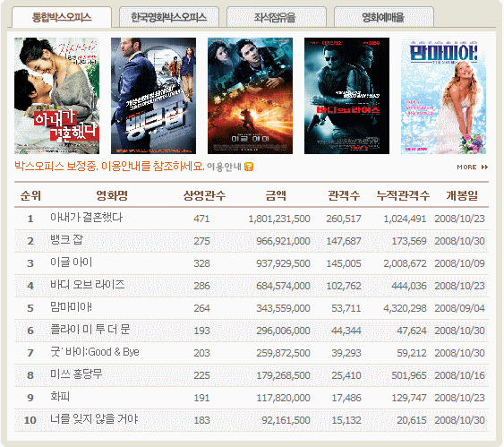Click the orange help icon beside 이용안내

(249, 167)
